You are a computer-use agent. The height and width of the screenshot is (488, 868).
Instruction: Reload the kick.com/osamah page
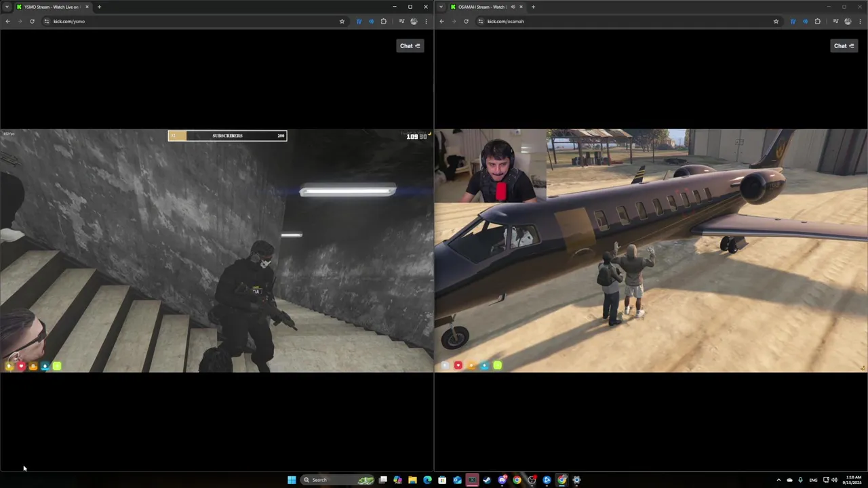tap(466, 21)
